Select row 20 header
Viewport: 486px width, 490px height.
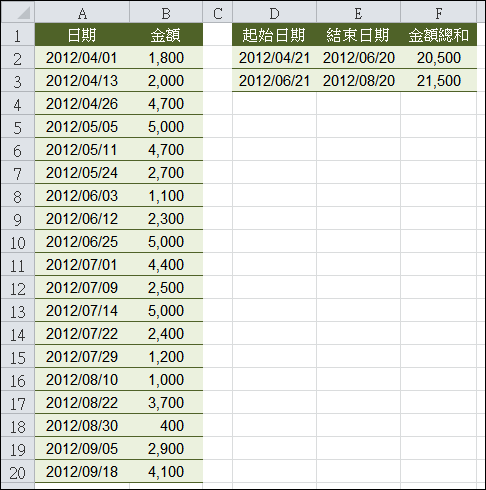(x=18, y=472)
